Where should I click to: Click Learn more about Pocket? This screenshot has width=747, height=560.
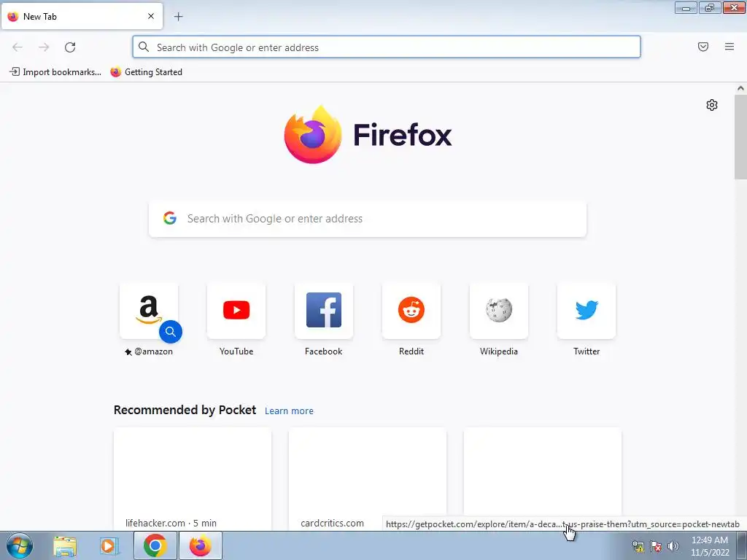[289, 411]
